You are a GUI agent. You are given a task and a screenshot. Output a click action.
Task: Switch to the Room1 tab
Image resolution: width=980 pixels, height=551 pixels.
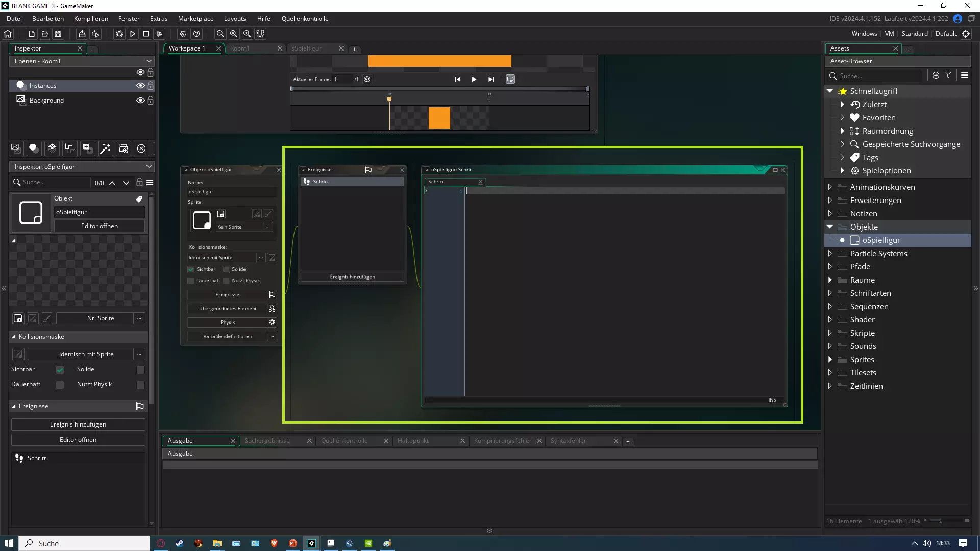click(x=240, y=48)
